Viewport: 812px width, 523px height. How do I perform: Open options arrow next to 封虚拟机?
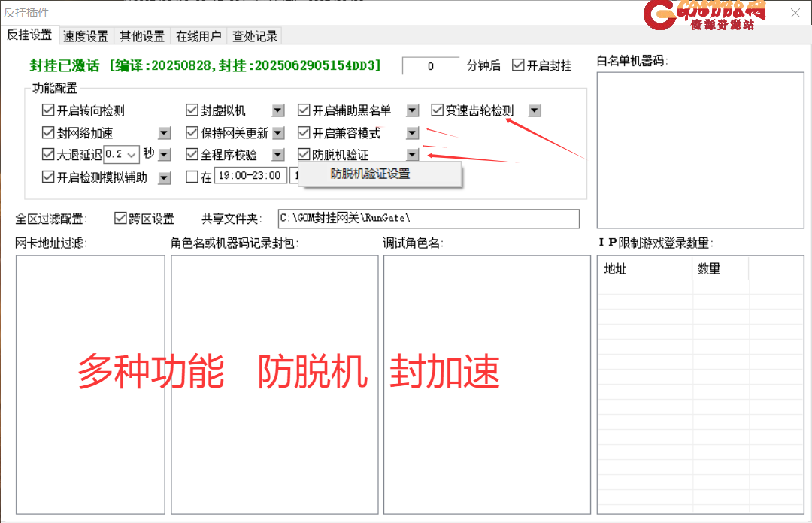pos(278,111)
